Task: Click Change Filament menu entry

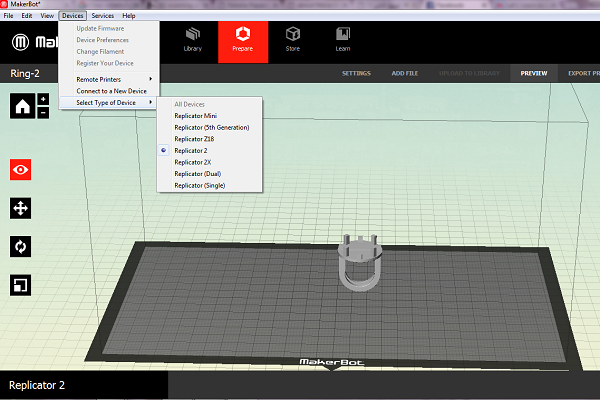Action: pyautogui.click(x=109, y=52)
